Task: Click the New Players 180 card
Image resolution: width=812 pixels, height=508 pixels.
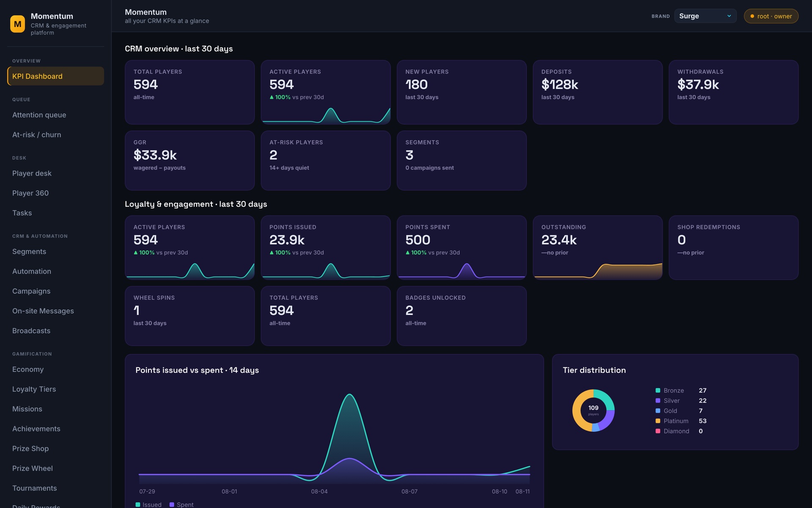Action: 461,92
